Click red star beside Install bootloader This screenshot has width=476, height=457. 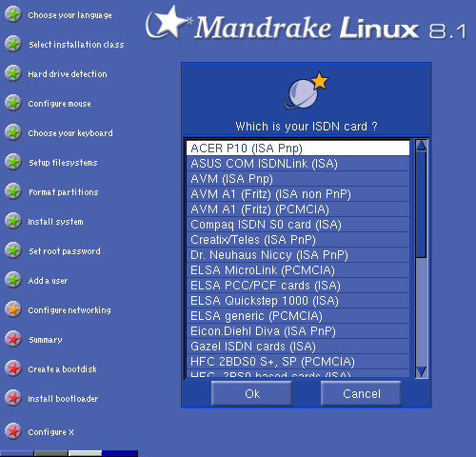(13, 398)
